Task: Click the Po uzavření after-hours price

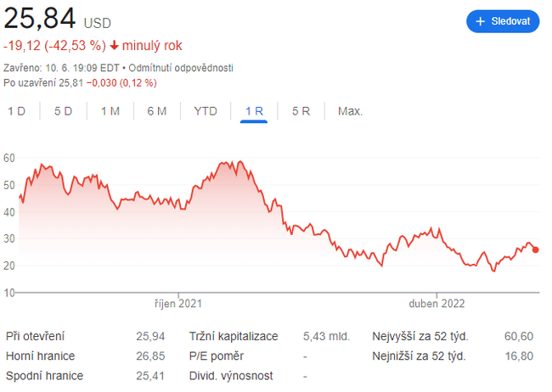Action: pyautogui.click(x=81, y=82)
